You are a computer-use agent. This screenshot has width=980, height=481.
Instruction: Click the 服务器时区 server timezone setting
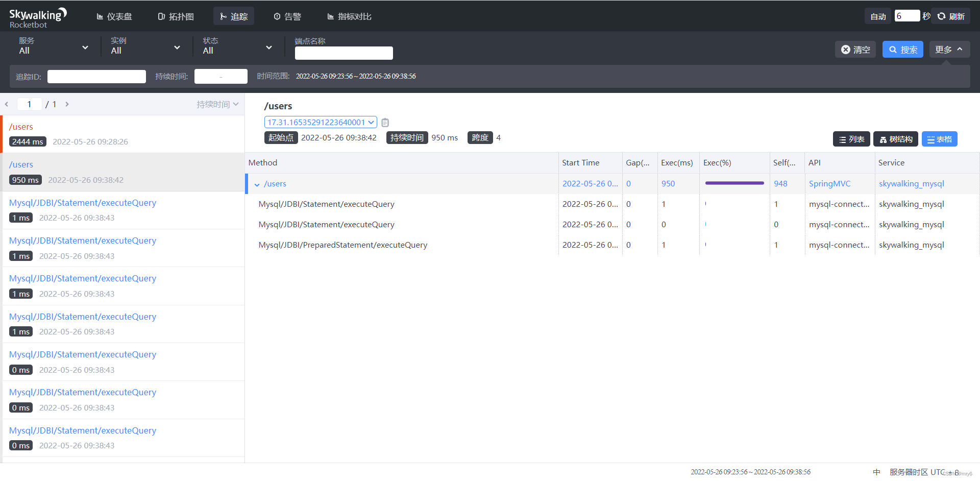tap(924, 472)
